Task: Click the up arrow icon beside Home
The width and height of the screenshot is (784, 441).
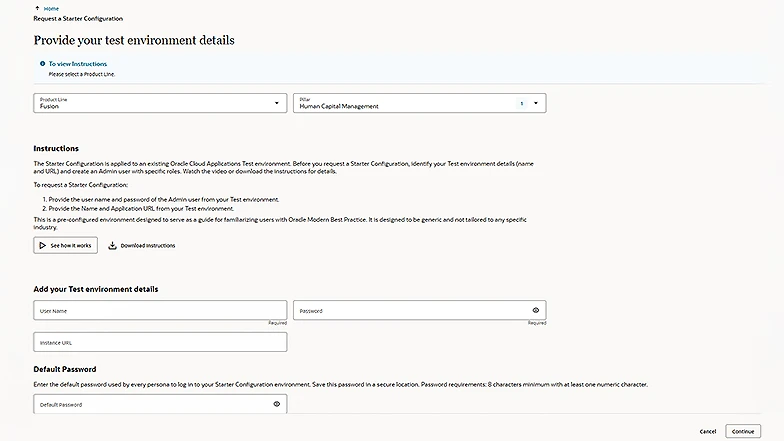Action: (37, 8)
